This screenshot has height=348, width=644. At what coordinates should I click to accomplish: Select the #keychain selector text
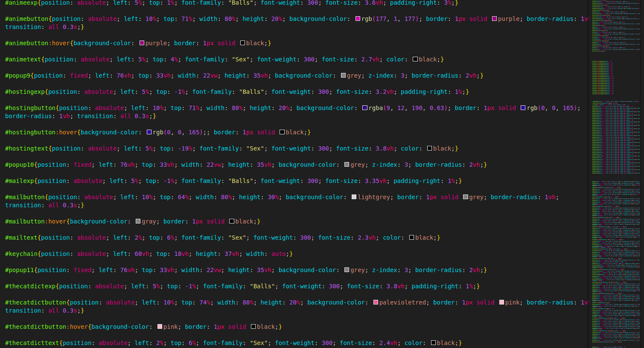(x=21, y=254)
